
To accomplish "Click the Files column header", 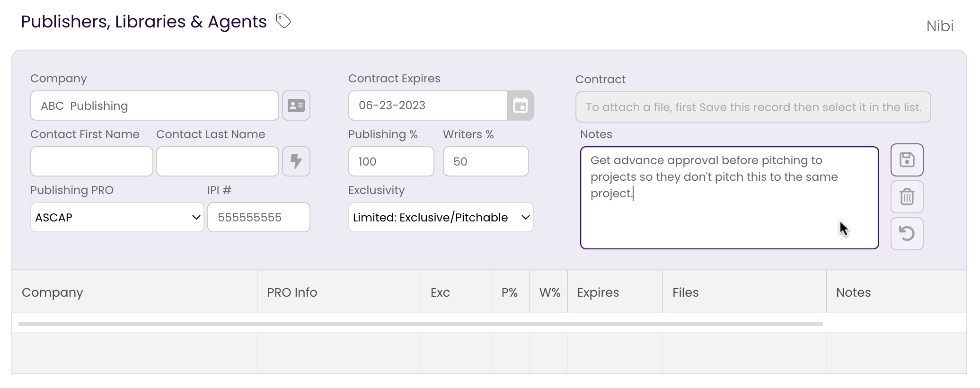I will point(744,292).
